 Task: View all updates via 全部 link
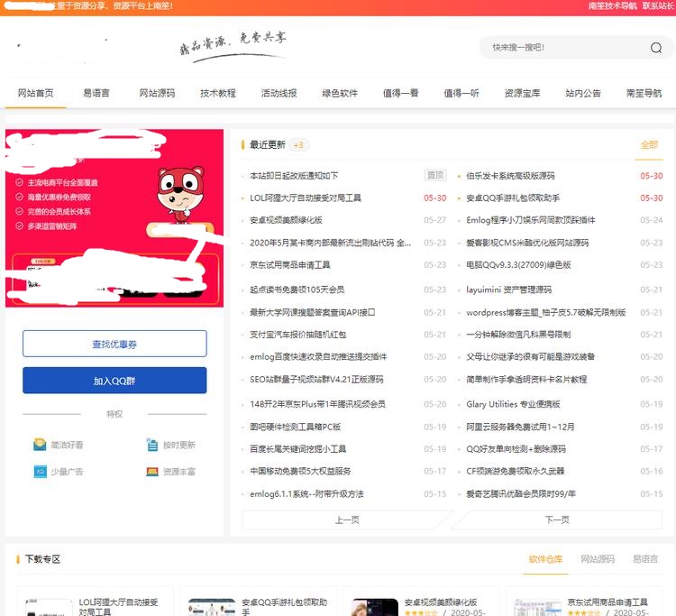649,144
